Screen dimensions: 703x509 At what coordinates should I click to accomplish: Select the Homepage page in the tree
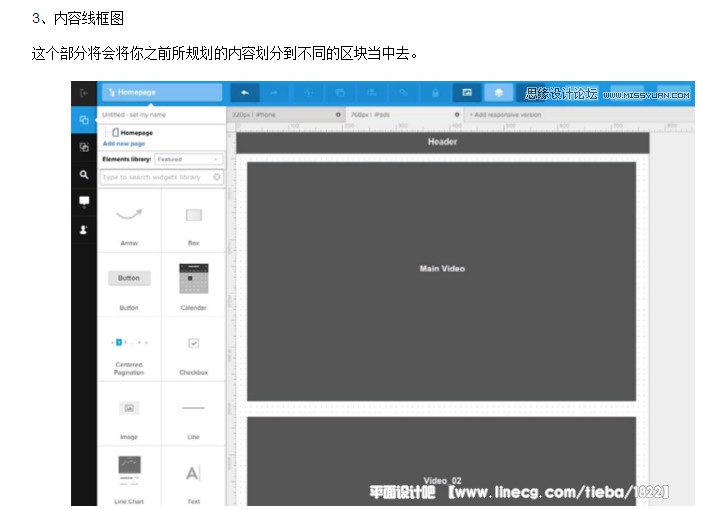[x=132, y=133]
